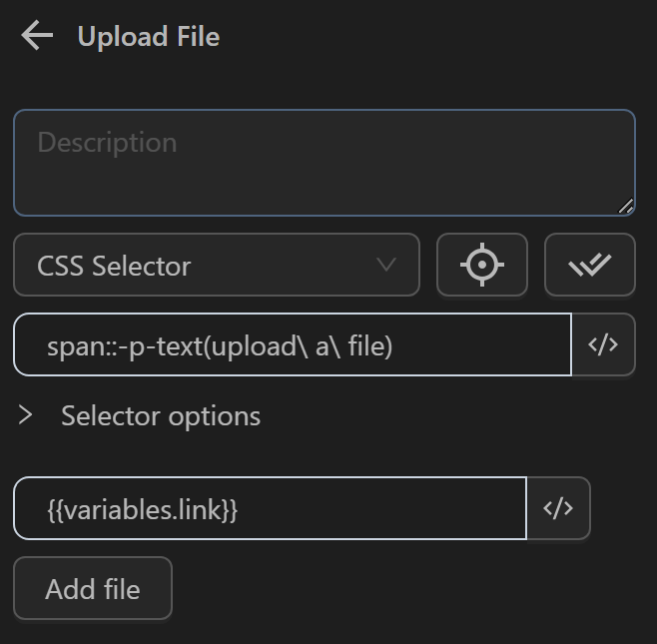
Task: Click the double-checkmark verify selector icon
Action: [x=589, y=266]
